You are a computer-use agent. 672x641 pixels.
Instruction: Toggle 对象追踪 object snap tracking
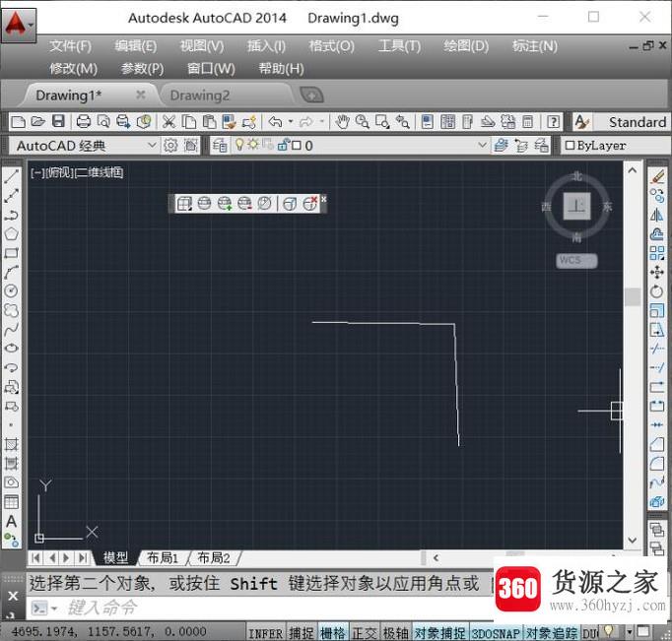click(552, 633)
